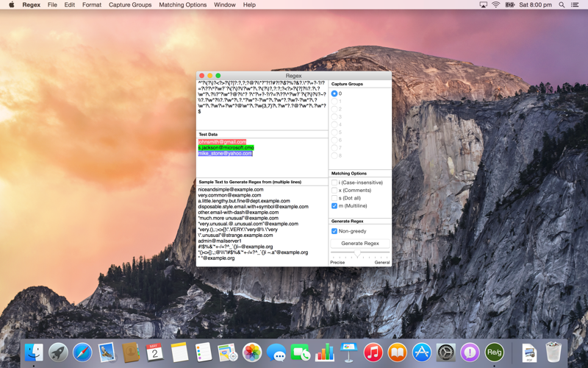Open the App Store dock icon
The width and height of the screenshot is (588, 368).
pyautogui.click(x=421, y=353)
